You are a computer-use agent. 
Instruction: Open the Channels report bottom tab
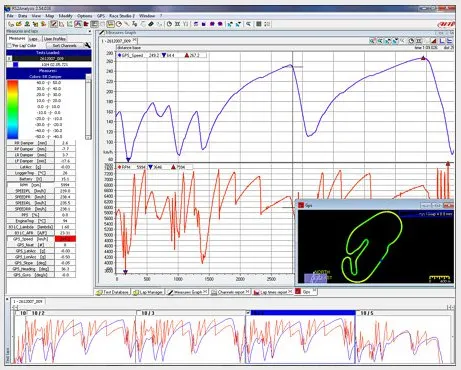pos(230,292)
